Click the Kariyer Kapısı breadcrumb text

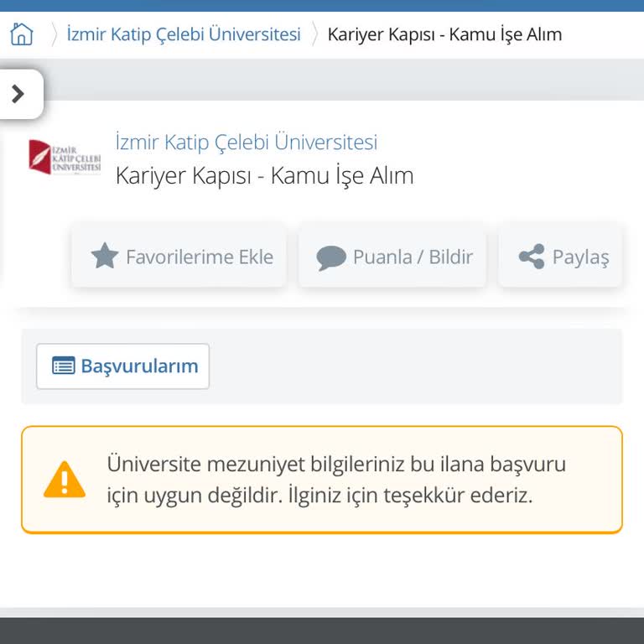click(444, 34)
